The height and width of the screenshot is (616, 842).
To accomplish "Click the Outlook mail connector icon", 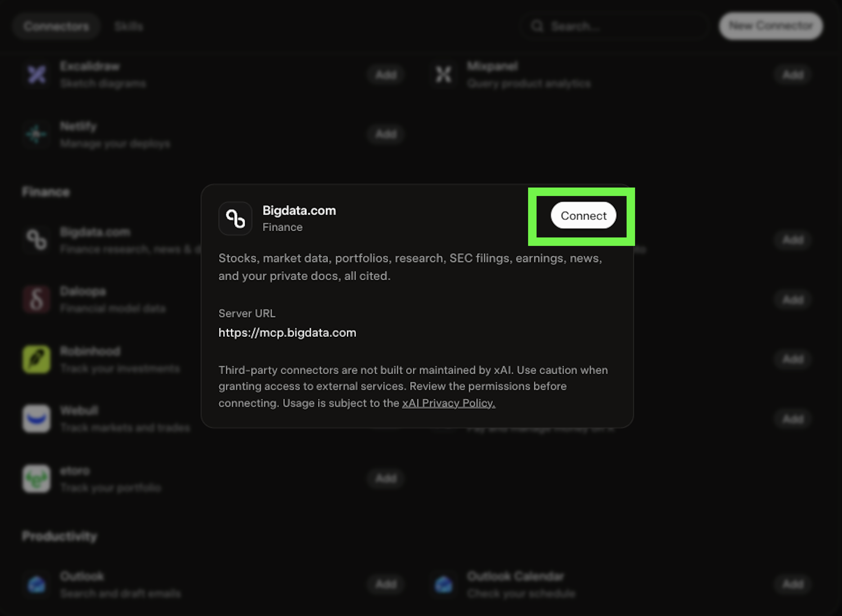I will pos(36,585).
